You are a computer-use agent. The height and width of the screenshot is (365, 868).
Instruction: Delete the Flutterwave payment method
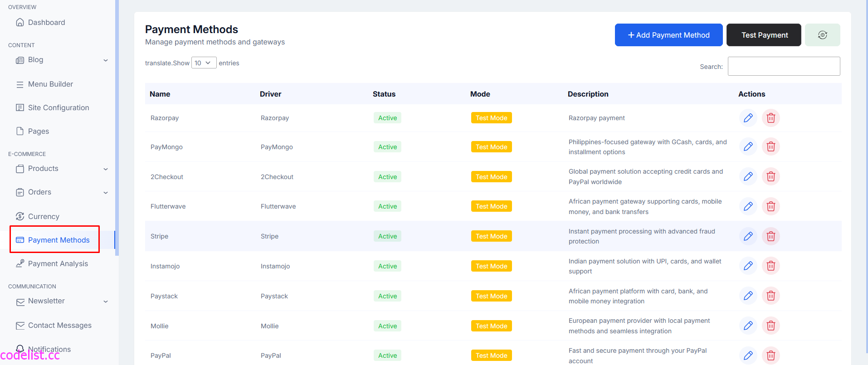click(771, 206)
